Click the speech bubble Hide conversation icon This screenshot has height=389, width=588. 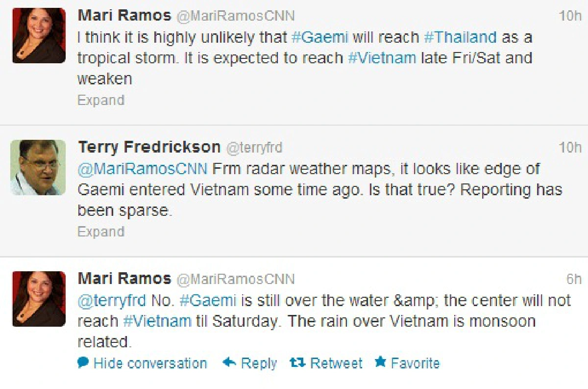click(83, 363)
